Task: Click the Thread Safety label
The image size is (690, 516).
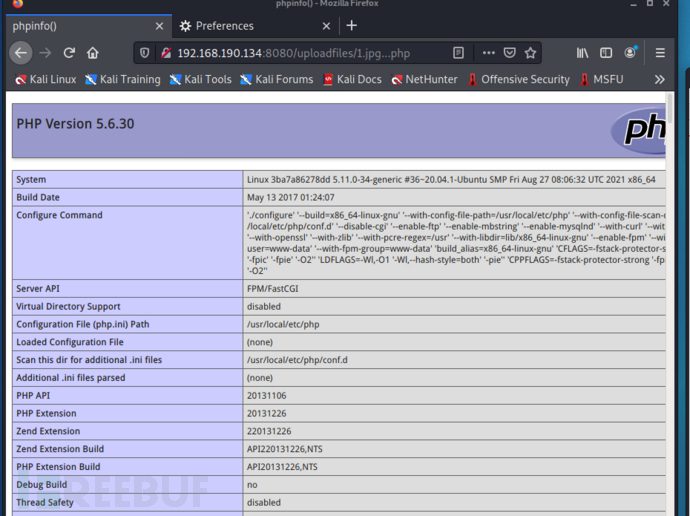Action: (x=45, y=502)
